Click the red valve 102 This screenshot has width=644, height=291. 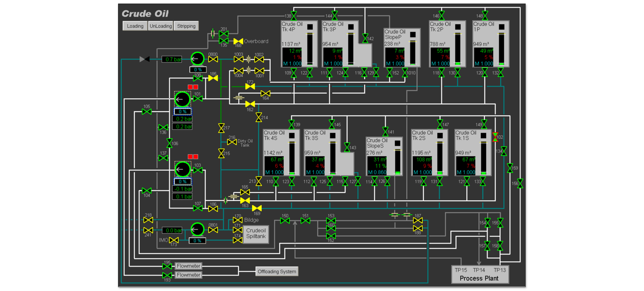[x=495, y=137]
